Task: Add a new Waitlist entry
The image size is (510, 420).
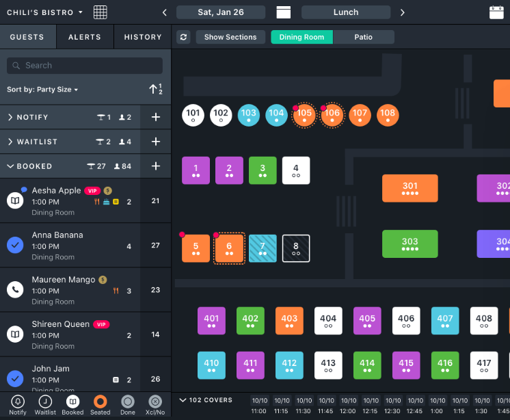Action: [x=155, y=142]
